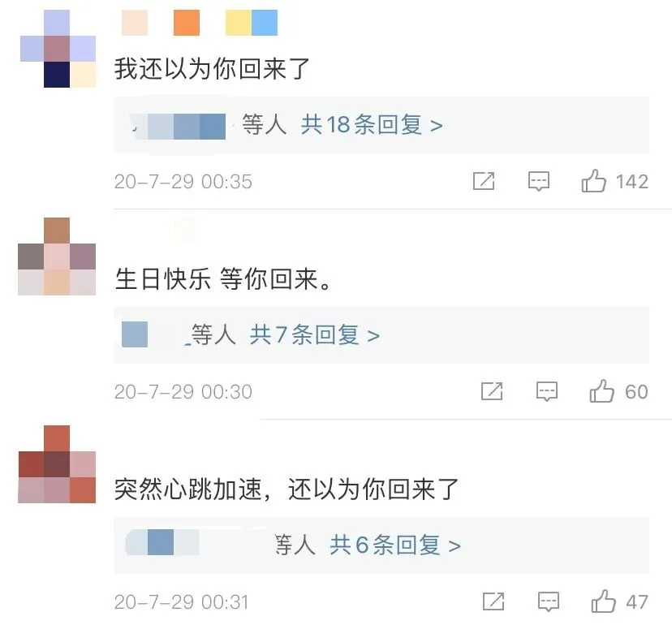Reply to the comment with 142 likes

539,181
